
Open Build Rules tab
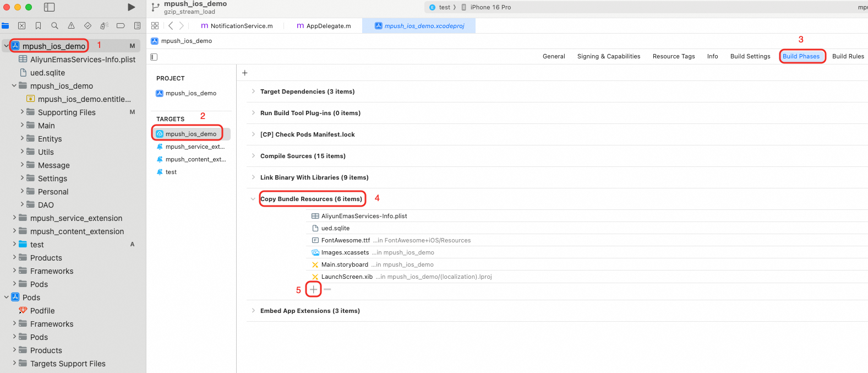[x=848, y=56]
